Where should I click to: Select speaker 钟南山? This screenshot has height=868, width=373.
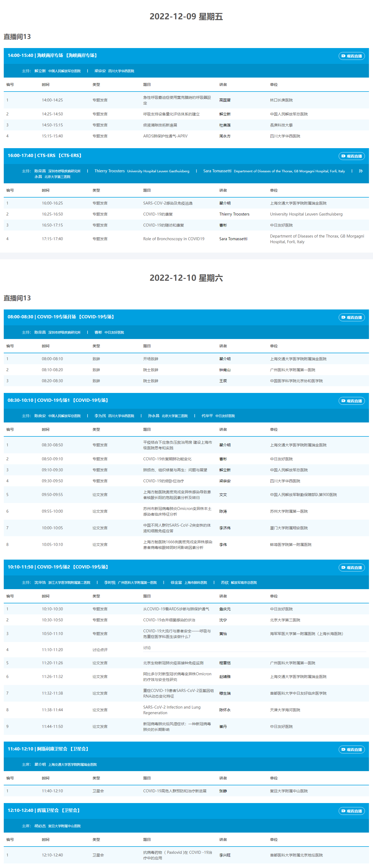(225, 370)
